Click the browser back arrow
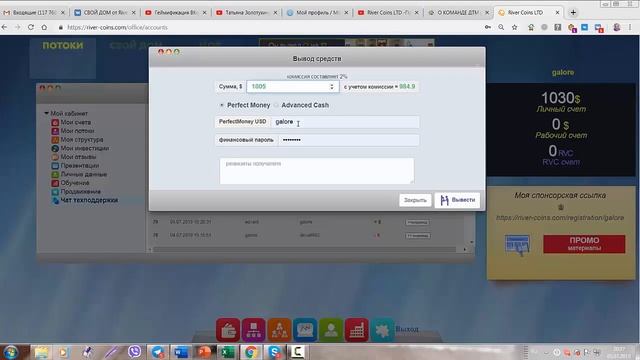The image size is (640, 360). [4, 27]
